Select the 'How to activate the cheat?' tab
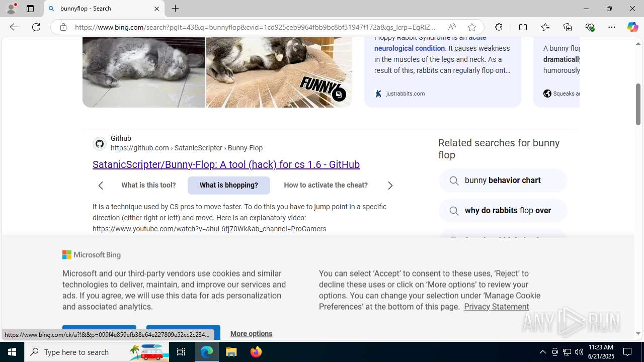 [x=326, y=185]
